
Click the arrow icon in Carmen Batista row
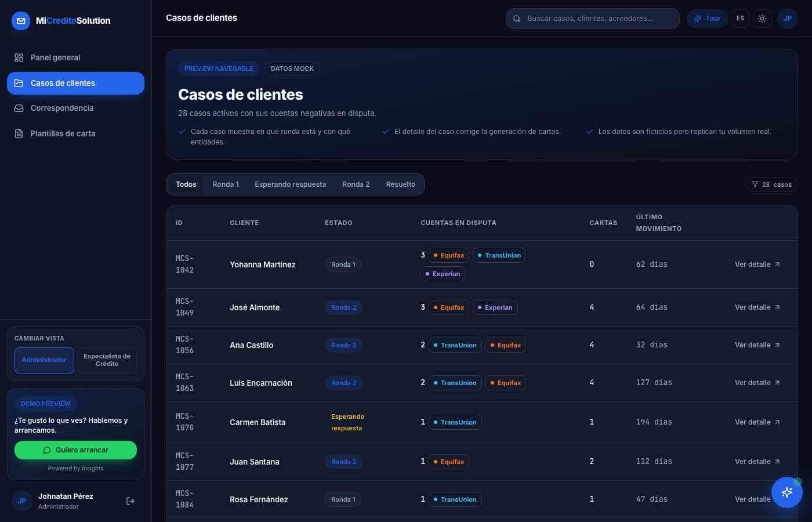[777, 422]
